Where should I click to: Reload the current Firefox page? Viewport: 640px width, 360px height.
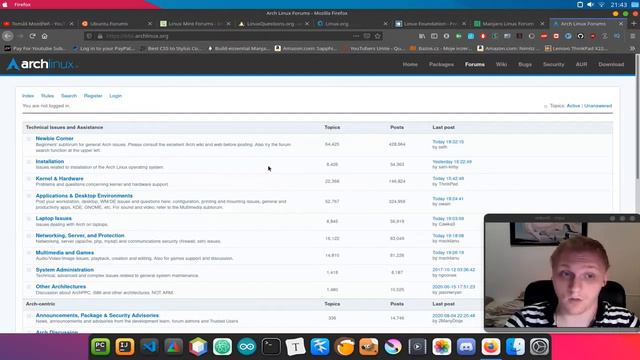(32, 36)
